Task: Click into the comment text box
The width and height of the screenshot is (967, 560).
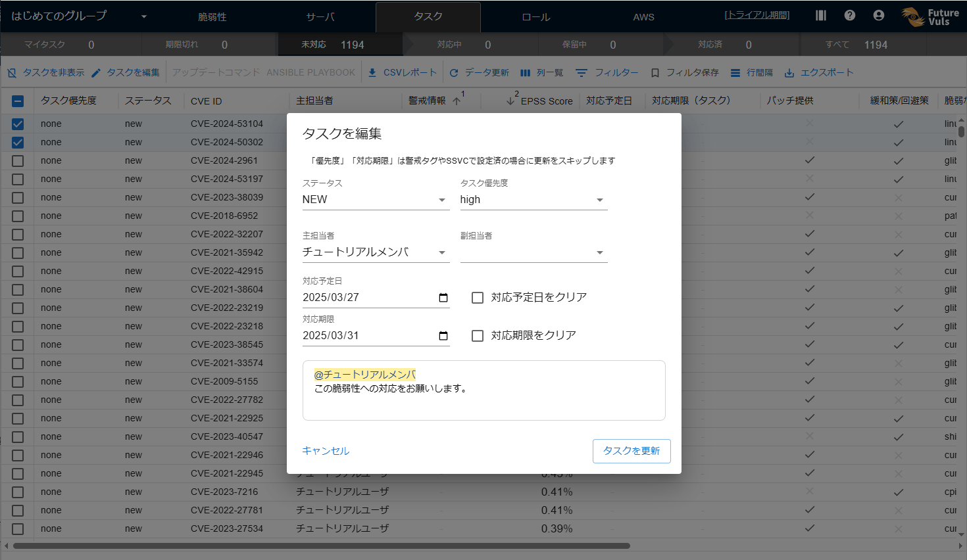Action: tap(484, 390)
